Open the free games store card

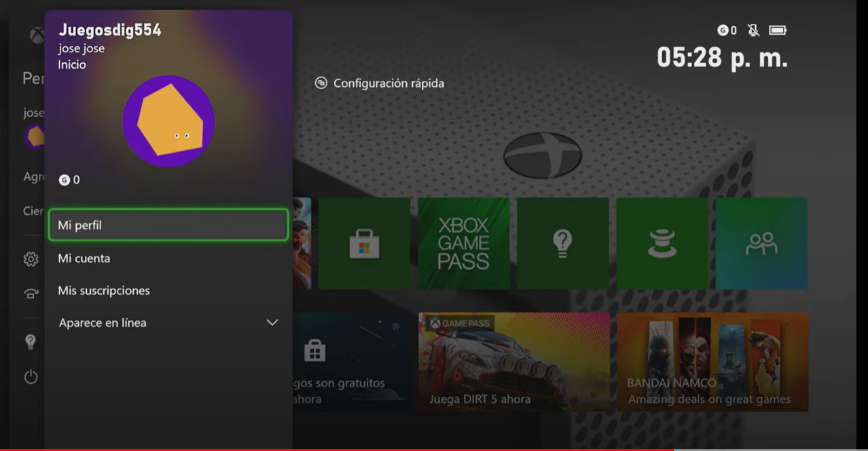pyautogui.click(x=351, y=361)
